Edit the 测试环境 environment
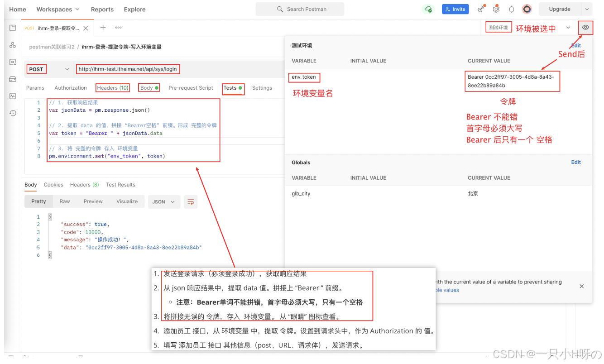Viewport: 604px width, 364px height. [576, 45]
